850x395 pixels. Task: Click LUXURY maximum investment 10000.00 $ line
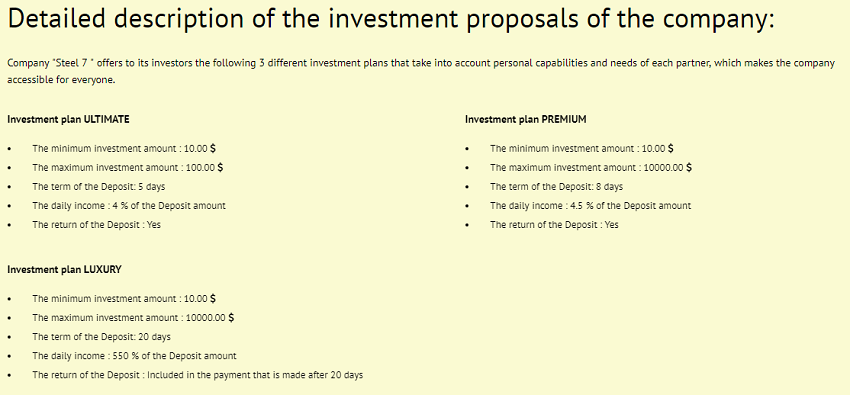(x=133, y=318)
